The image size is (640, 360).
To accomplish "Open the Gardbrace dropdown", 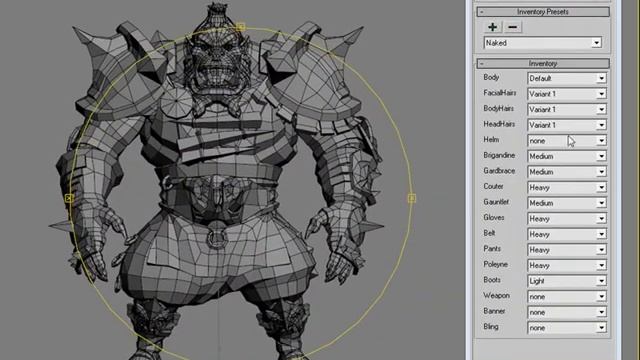I will 567,172.
